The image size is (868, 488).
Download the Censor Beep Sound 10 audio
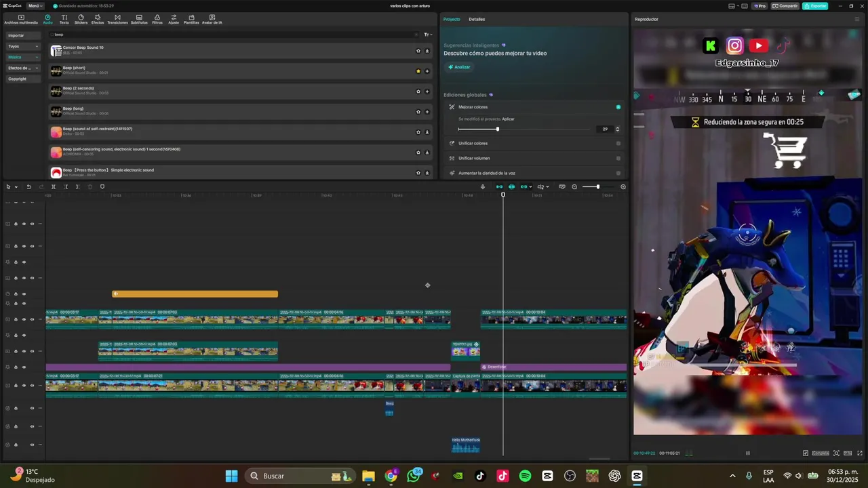click(427, 51)
